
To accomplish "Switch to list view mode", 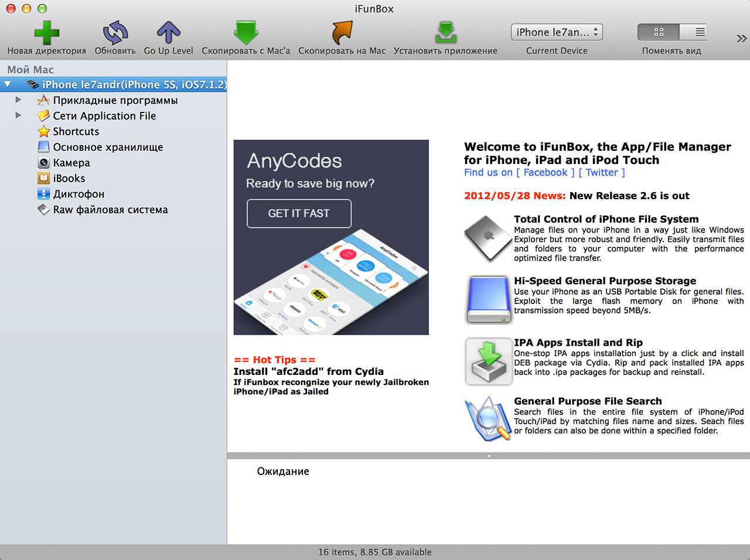I will pyautogui.click(x=700, y=32).
